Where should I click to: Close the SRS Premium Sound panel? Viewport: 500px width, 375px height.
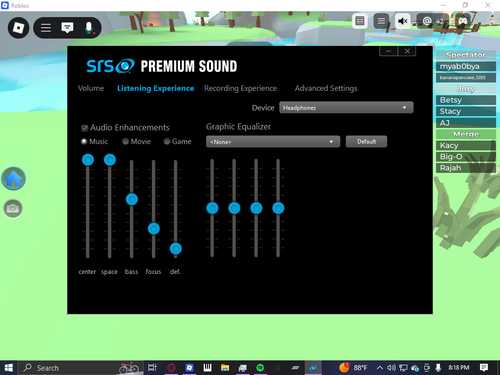(x=407, y=51)
